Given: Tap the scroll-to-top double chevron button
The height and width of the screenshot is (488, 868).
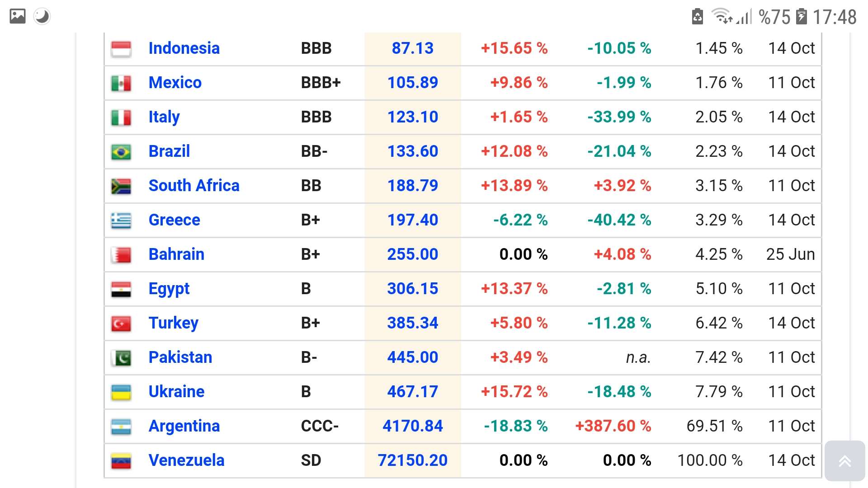Looking at the screenshot, I should point(844,461).
